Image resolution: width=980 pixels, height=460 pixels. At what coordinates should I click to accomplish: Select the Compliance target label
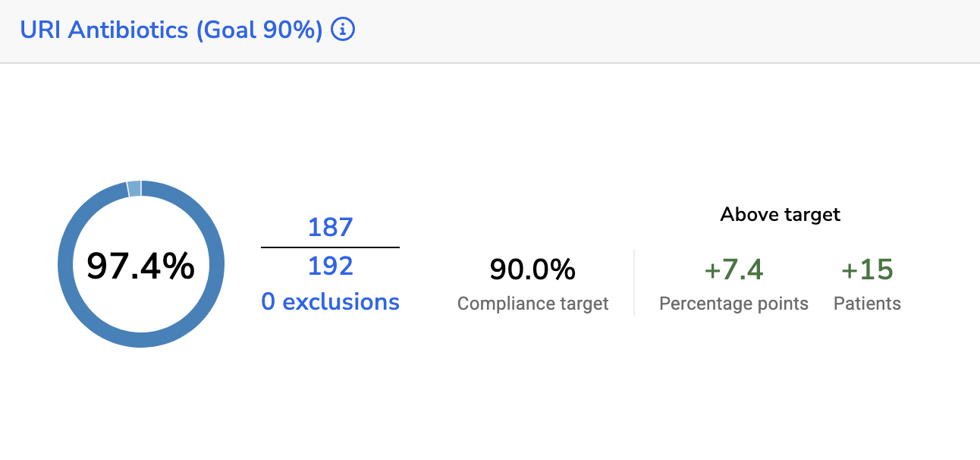tap(532, 304)
